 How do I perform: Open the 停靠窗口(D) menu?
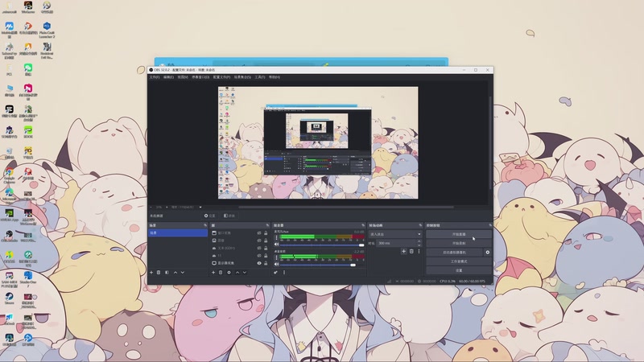click(200, 77)
